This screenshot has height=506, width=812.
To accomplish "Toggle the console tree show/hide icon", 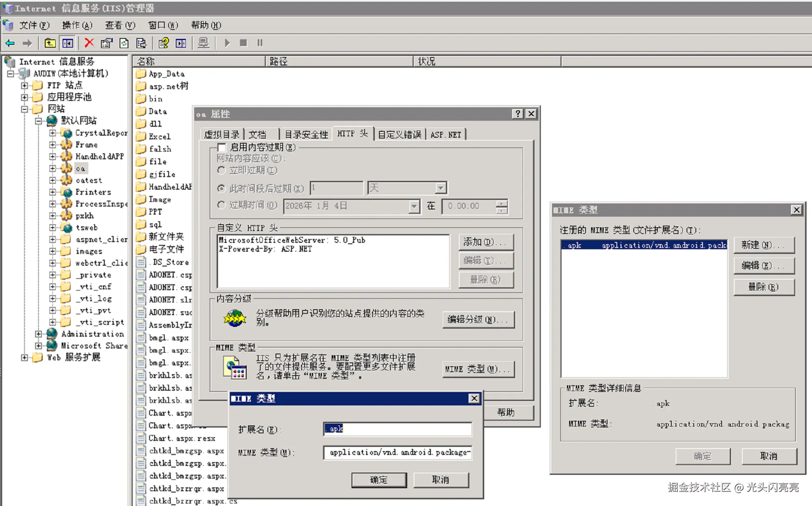I will [68, 43].
